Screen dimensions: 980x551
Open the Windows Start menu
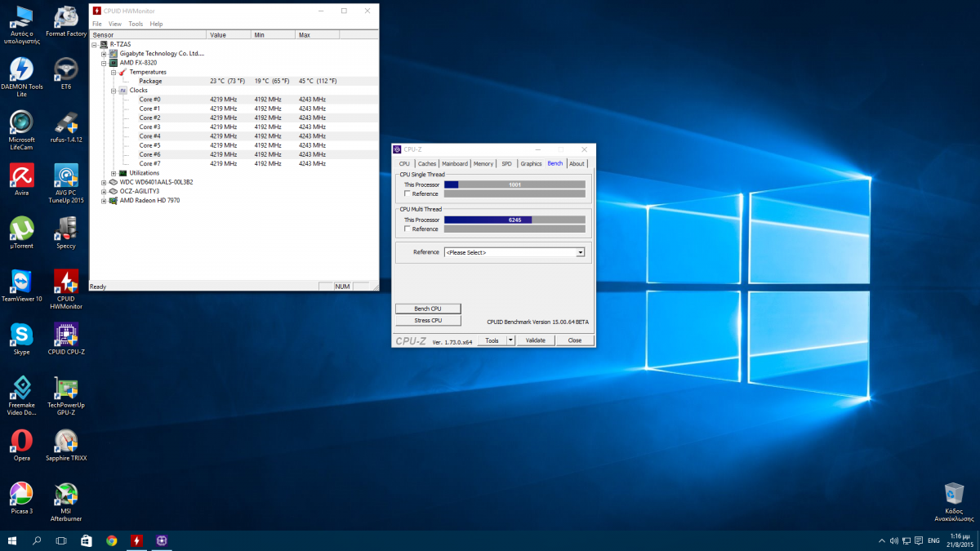(12, 540)
